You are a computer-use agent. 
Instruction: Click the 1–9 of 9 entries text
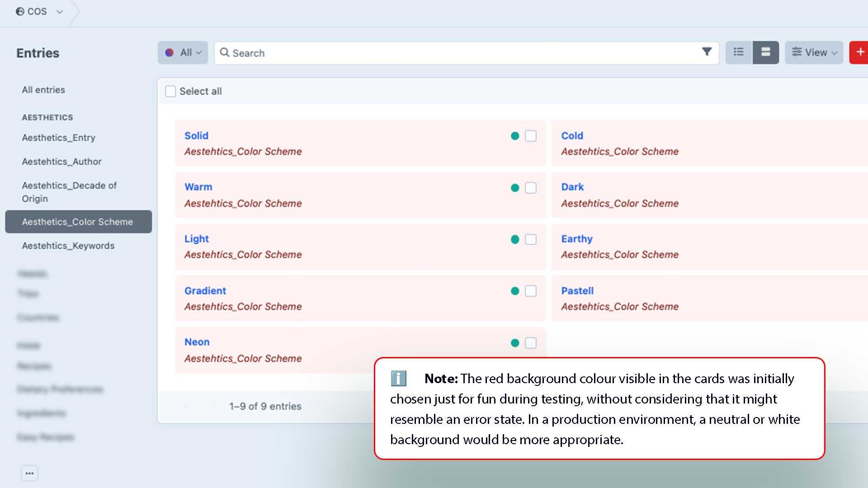click(x=265, y=406)
